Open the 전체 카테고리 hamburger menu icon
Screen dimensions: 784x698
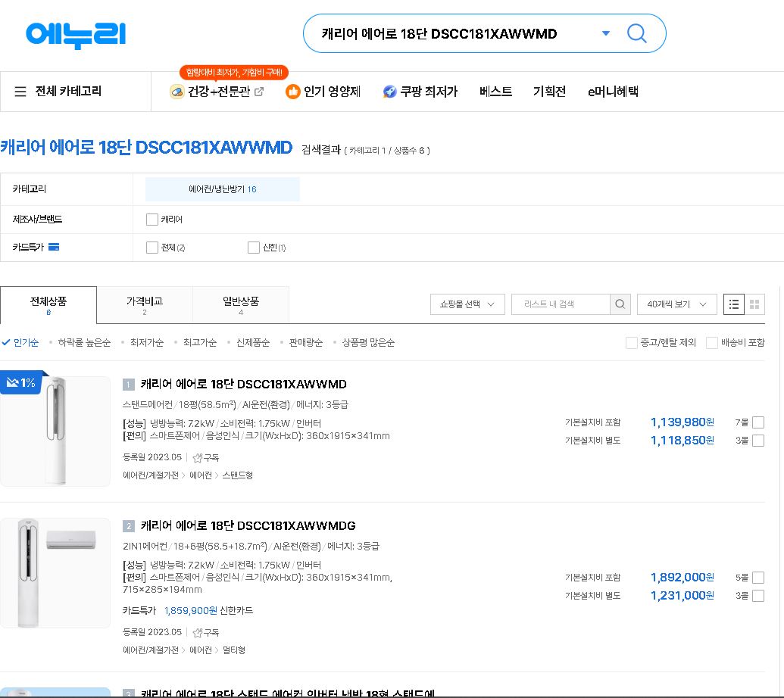[20, 92]
